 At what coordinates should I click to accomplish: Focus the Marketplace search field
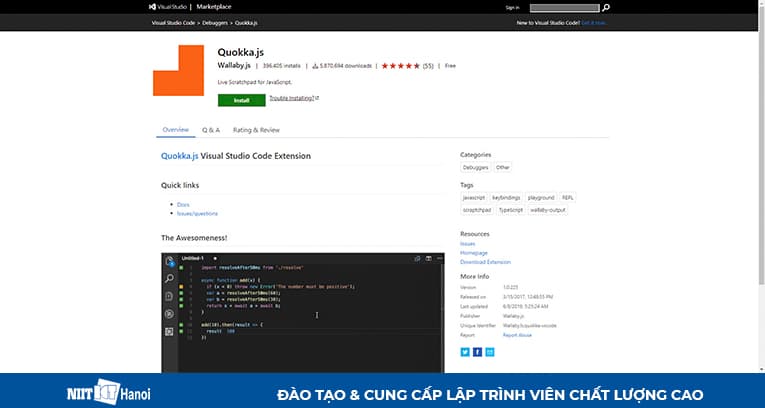click(x=564, y=8)
